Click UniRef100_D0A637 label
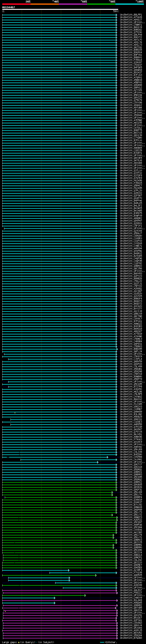The width and height of the screenshot is (146, 644). point(131,502)
